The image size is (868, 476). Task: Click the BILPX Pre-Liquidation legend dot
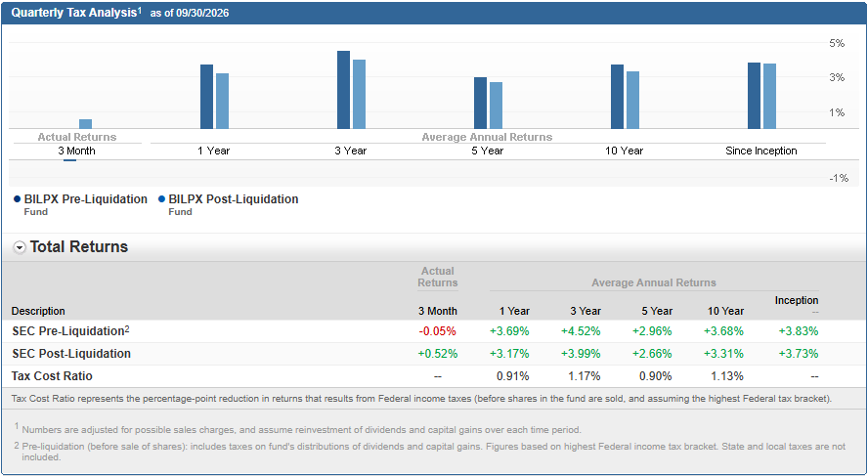(x=18, y=199)
